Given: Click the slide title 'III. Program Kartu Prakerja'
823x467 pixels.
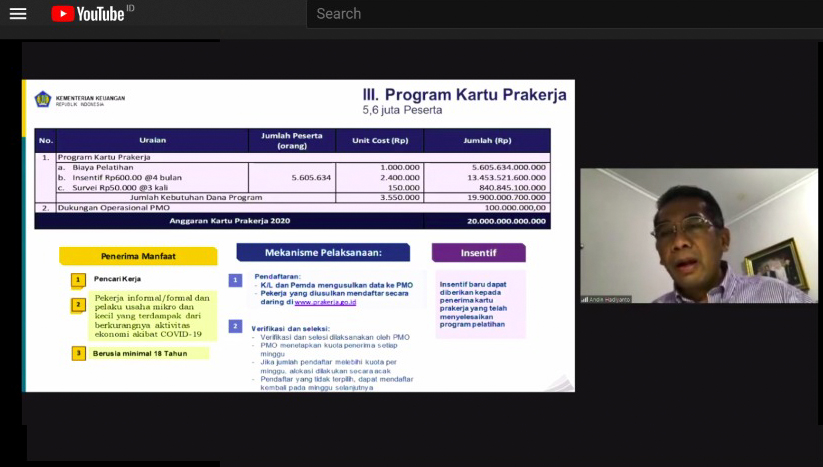Looking at the screenshot, I should click(x=465, y=94).
